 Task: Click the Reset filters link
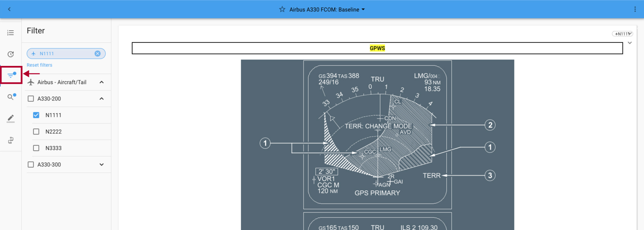click(x=39, y=65)
